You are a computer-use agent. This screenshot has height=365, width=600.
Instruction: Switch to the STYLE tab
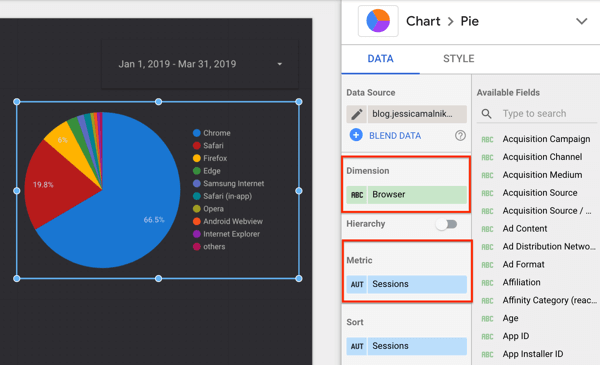458,59
